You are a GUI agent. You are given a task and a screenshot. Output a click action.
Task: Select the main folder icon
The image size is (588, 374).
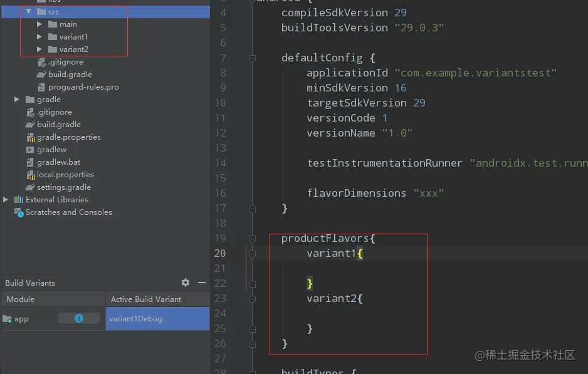(53, 24)
